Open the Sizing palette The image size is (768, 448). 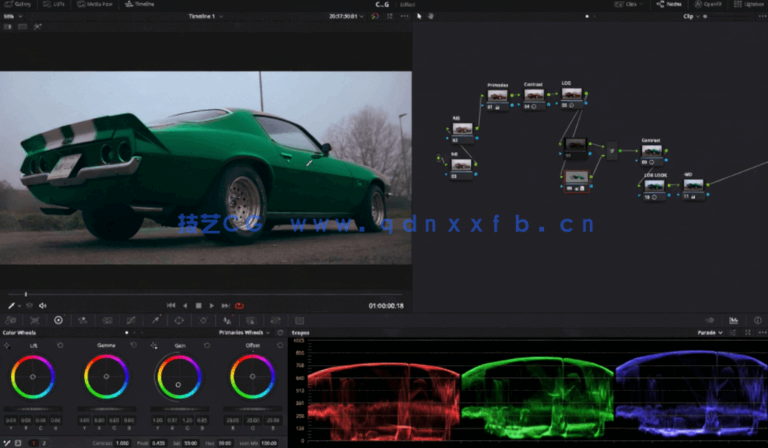275,321
